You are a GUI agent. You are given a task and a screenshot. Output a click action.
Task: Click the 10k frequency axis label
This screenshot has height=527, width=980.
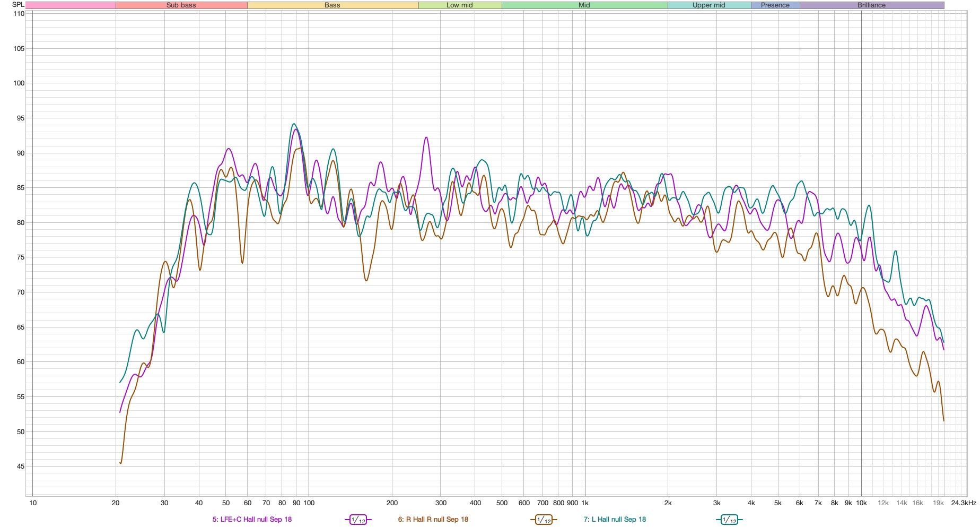coord(861,503)
